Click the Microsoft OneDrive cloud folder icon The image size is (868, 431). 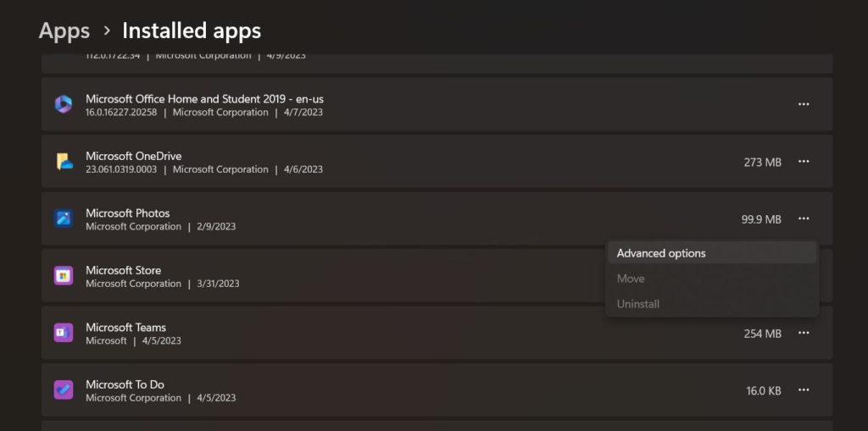tap(64, 162)
